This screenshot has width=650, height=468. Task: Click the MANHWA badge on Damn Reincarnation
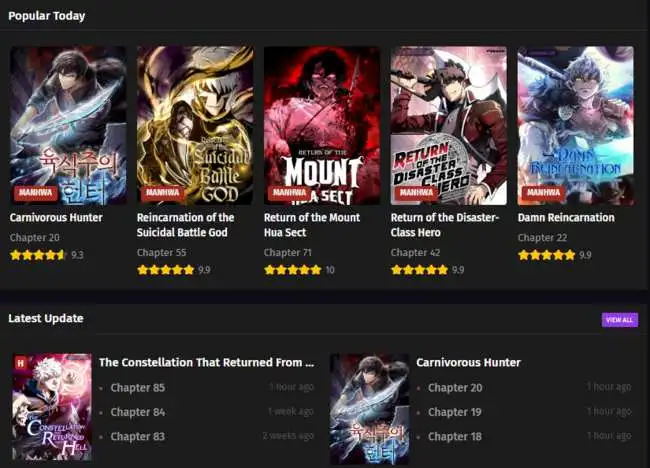(x=543, y=193)
